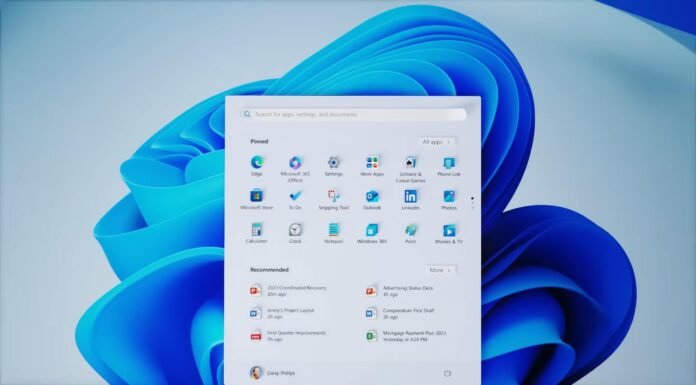
Task: Open the Windows 365 app
Action: 372,233
